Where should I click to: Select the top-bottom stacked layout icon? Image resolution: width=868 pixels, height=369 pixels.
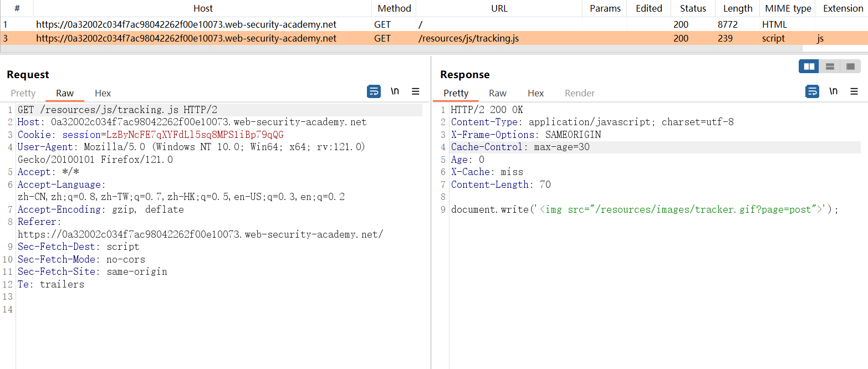830,66
